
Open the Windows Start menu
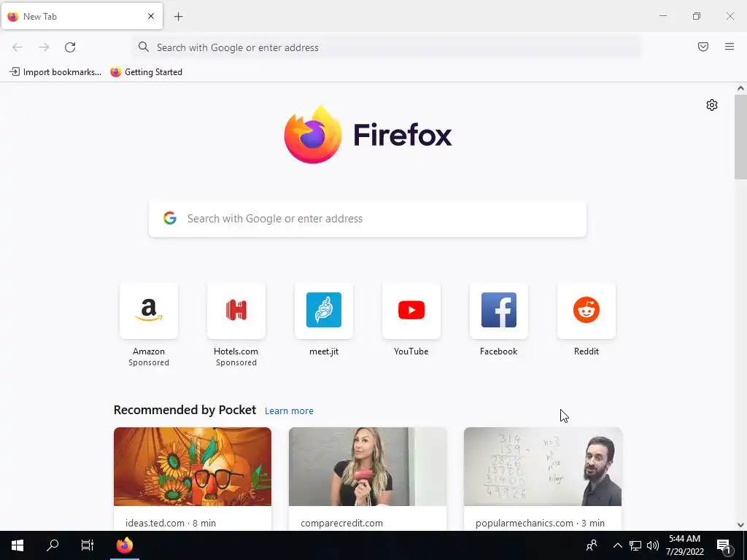tap(18, 545)
